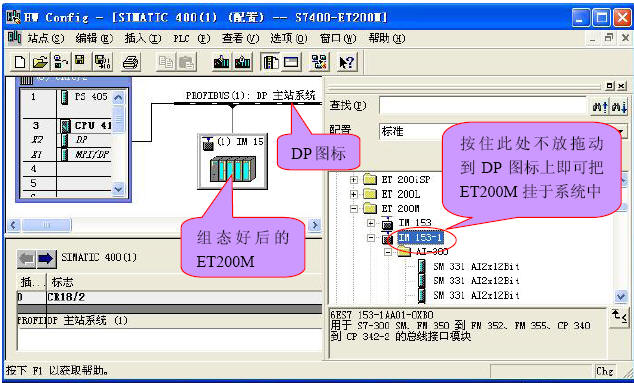Click the context help arrow-question icon
Viewport: 634px width, 383px height.
[x=347, y=62]
